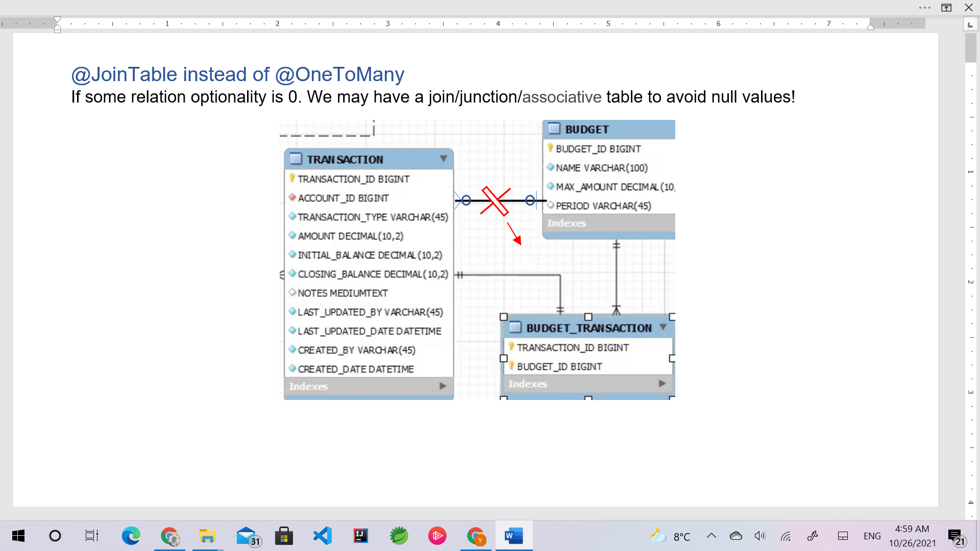Viewport: 980px width, 551px height.
Task: Click the ellipsis menu at the top right
Action: click(923, 8)
